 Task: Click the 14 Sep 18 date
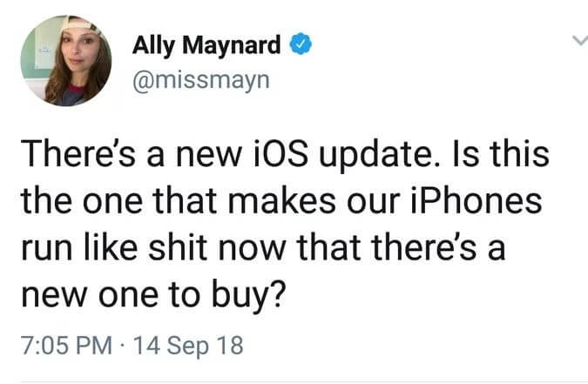pos(188,346)
